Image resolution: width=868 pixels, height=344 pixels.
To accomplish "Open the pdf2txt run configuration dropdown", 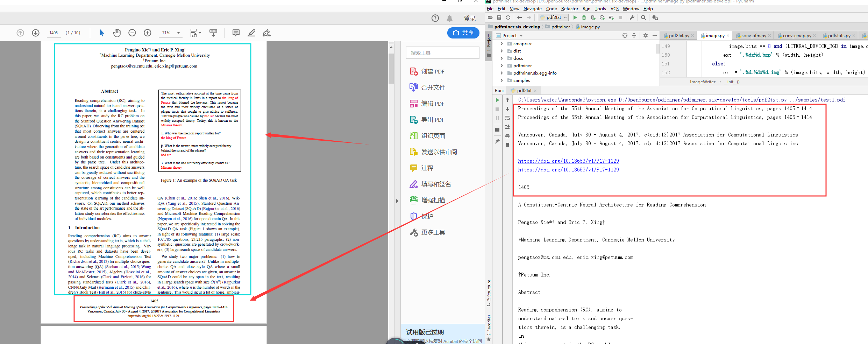I will coord(566,17).
